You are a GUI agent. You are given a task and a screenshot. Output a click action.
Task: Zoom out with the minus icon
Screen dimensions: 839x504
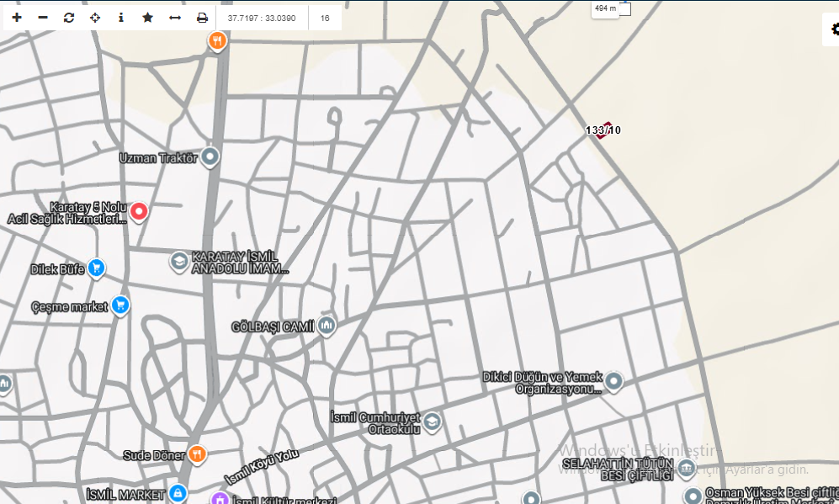click(43, 18)
